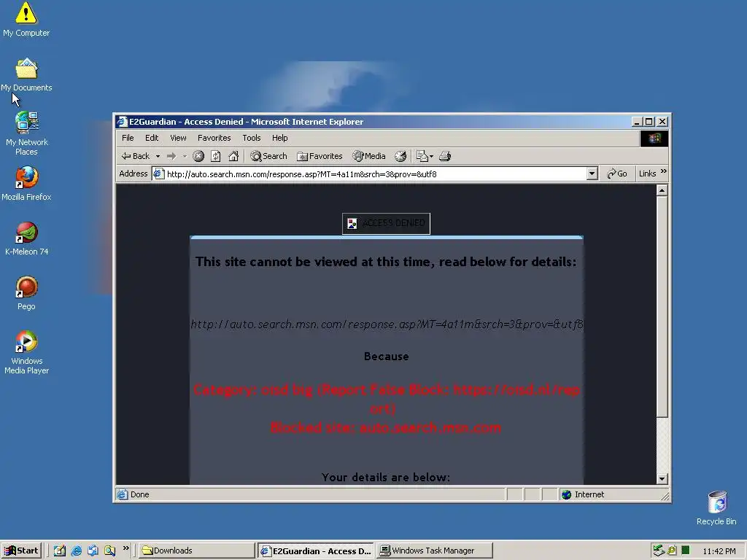Click the blocked URL text in page
This screenshot has width=747, height=560.
pos(387,324)
